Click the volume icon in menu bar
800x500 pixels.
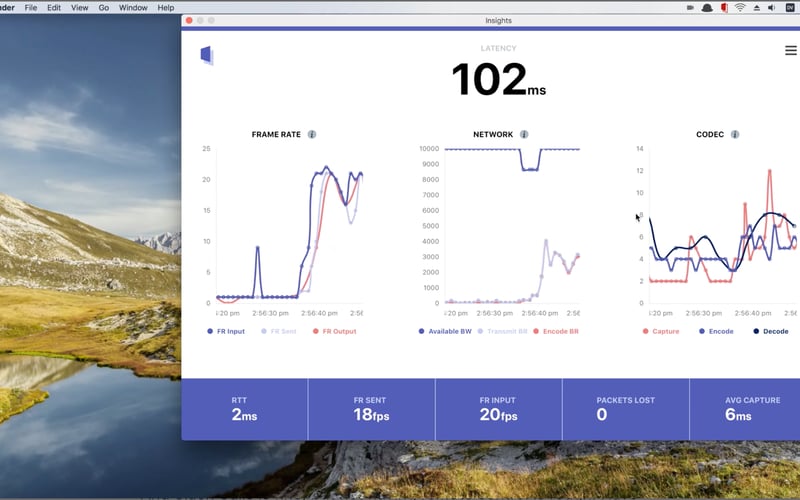771,8
